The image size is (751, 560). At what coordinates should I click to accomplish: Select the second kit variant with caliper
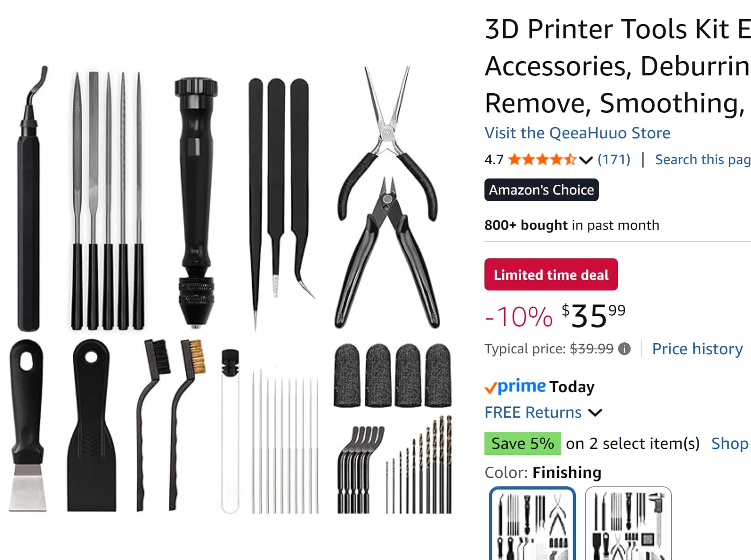628,523
